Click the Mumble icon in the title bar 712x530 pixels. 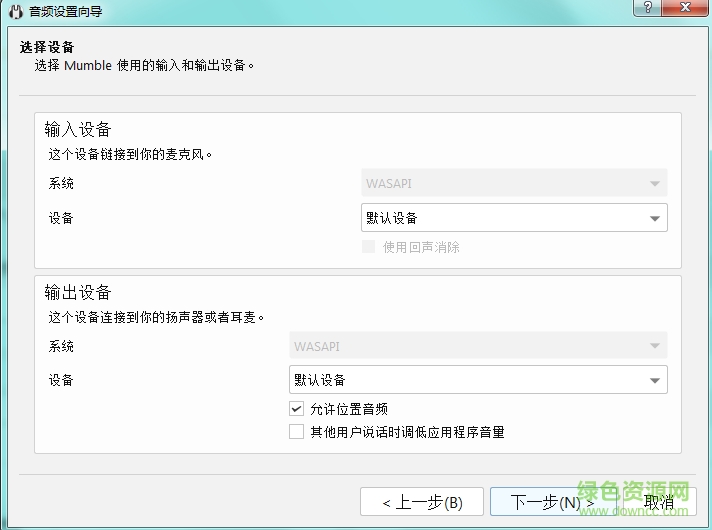15,11
